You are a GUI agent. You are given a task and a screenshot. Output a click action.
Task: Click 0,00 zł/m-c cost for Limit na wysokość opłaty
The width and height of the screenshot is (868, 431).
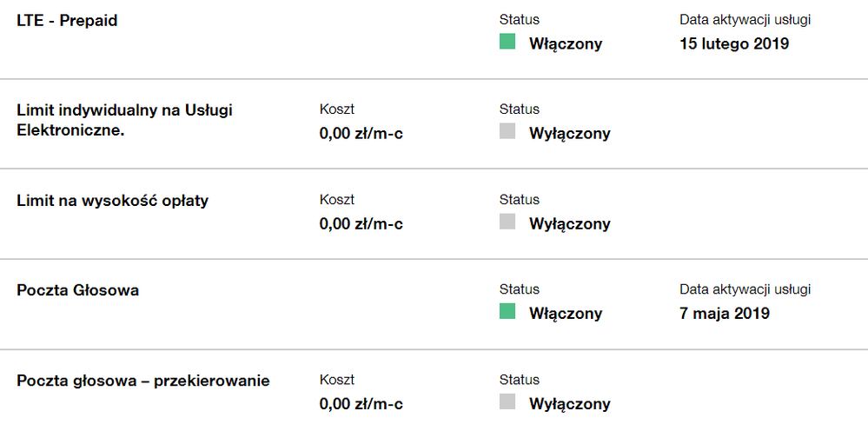point(361,224)
